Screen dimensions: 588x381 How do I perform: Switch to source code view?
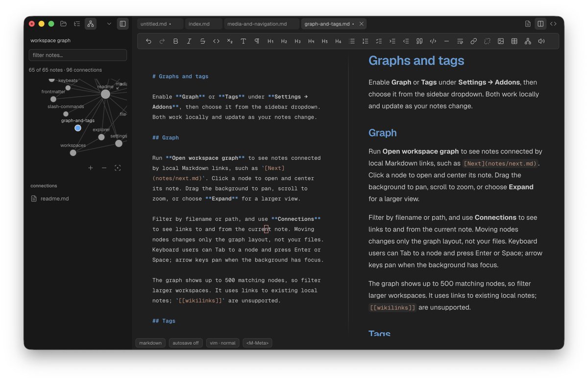pyautogui.click(x=553, y=24)
